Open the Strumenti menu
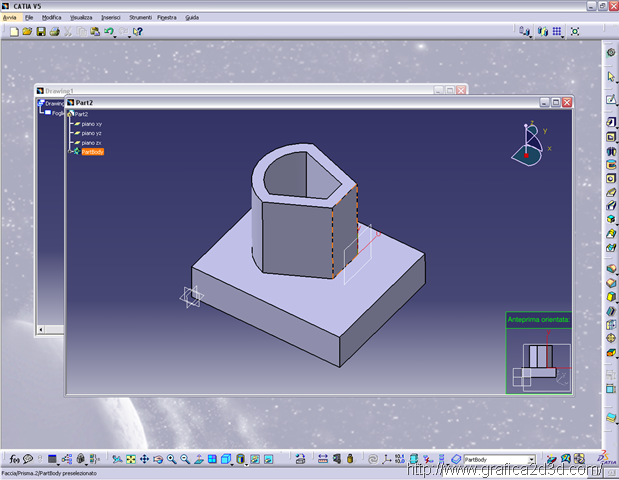619x480 pixels. coord(140,17)
